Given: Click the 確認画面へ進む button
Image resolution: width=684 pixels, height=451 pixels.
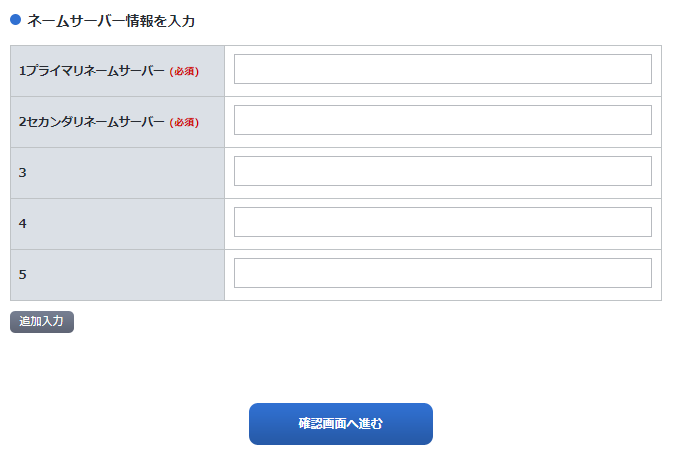Looking at the screenshot, I should (340, 424).
